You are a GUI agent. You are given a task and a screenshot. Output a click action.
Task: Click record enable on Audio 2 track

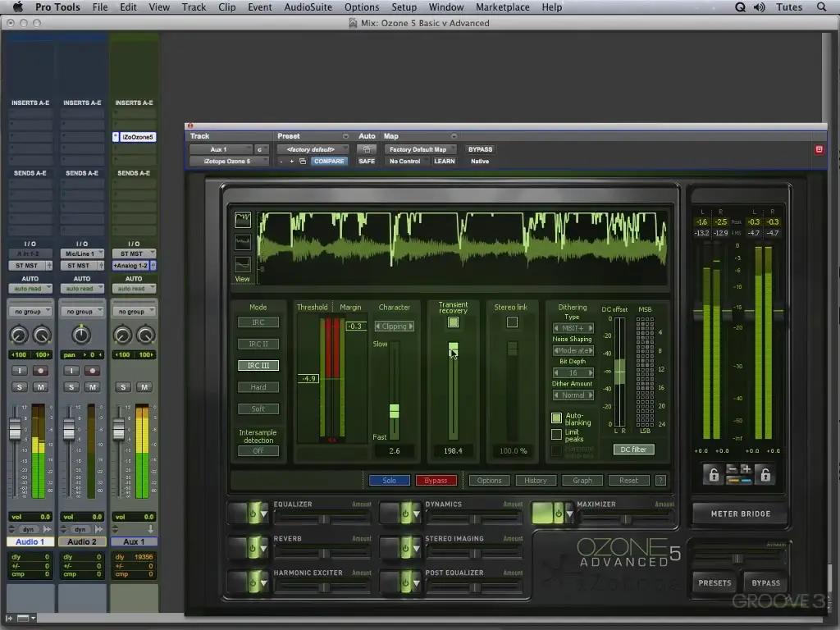(x=92, y=371)
